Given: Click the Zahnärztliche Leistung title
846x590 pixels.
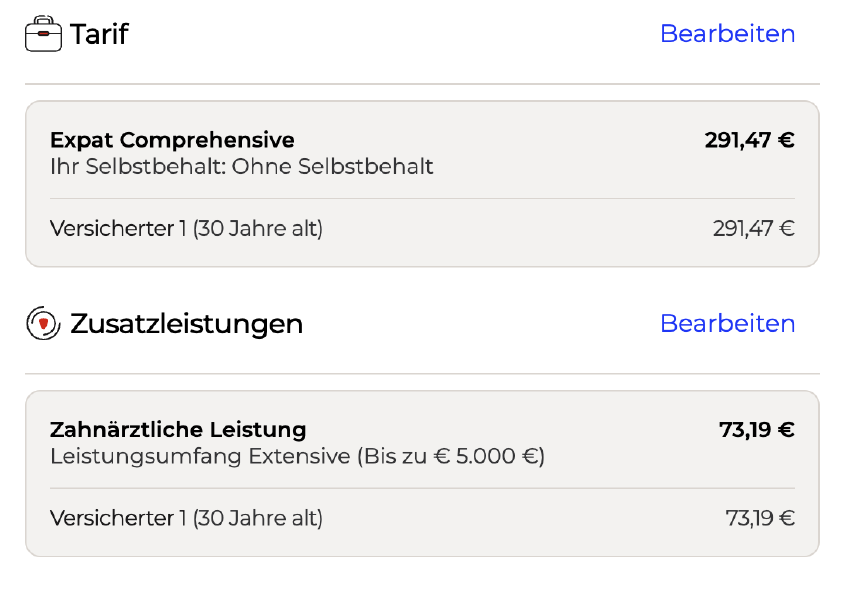Looking at the screenshot, I should [178, 430].
